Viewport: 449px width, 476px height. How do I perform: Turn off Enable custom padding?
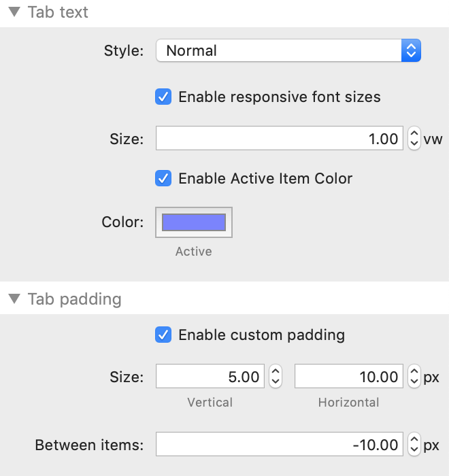click(164, 335)
